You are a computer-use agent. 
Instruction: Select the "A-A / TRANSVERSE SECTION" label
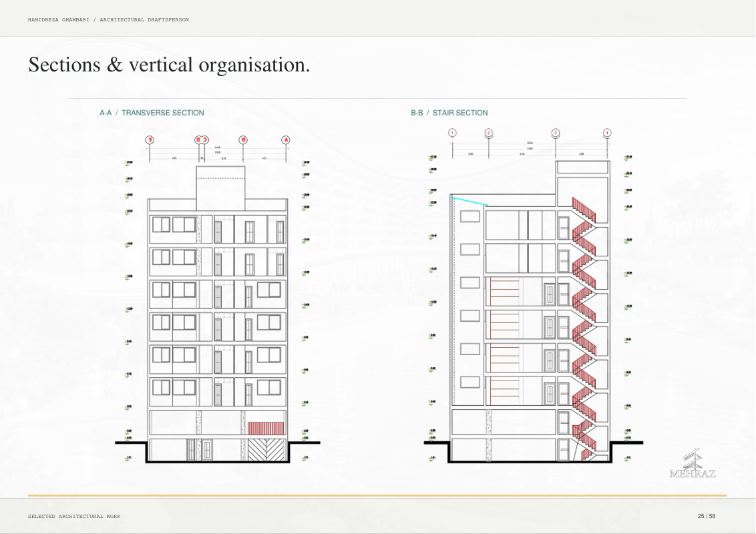point(152,113)
